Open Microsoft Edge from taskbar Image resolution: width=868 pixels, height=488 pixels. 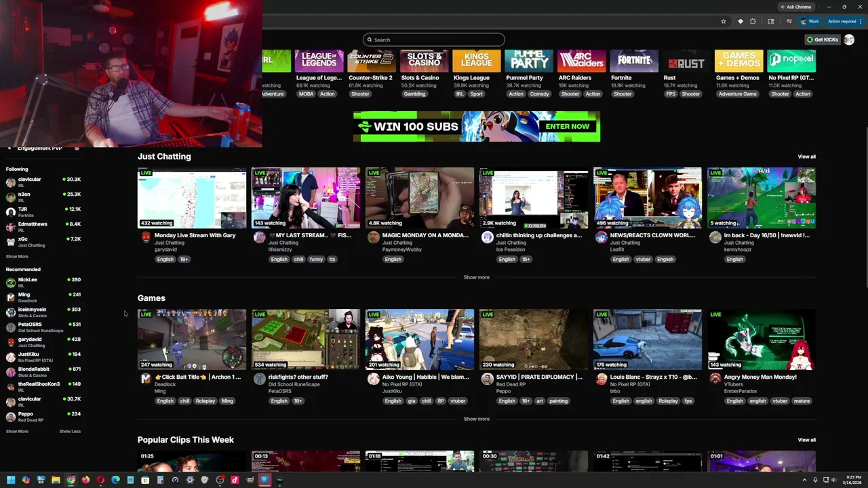115,480
